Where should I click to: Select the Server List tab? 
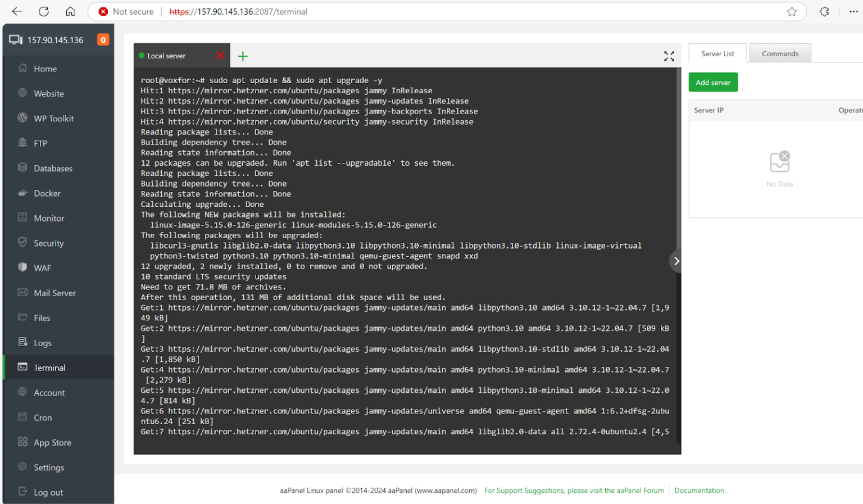click(x=717, y=53)
